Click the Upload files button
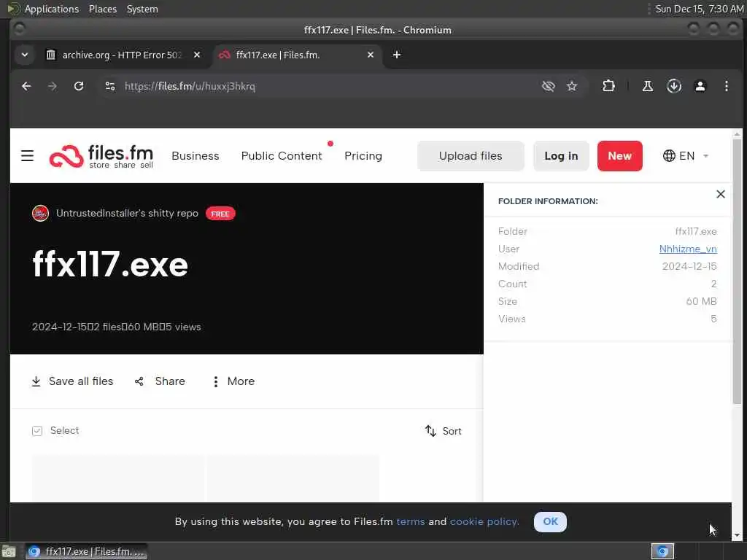The width and height of the screenshot is (747, 560). click(x=471, y=156)
